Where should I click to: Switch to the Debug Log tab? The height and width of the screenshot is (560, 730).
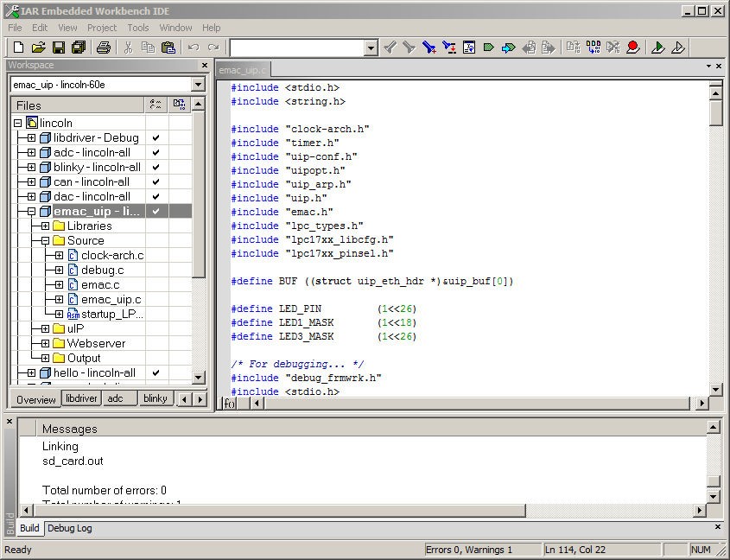click(x=70, y=528)
